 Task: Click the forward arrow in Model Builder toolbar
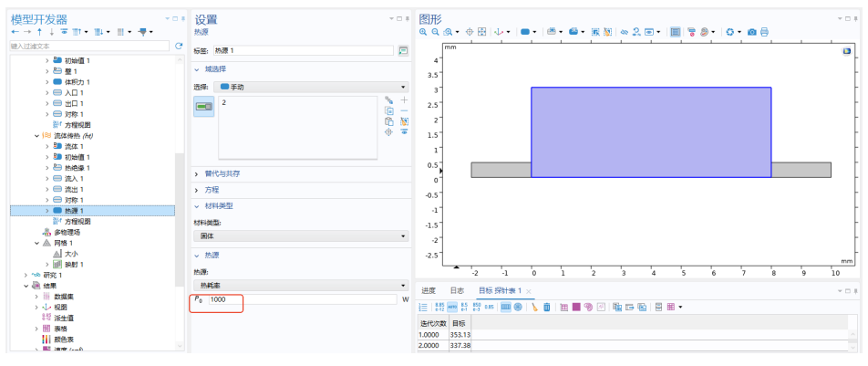tap(27, 32)
